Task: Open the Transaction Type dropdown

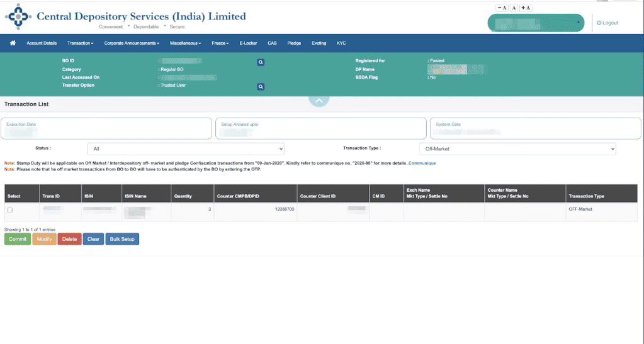Action: tap(517, 149)
